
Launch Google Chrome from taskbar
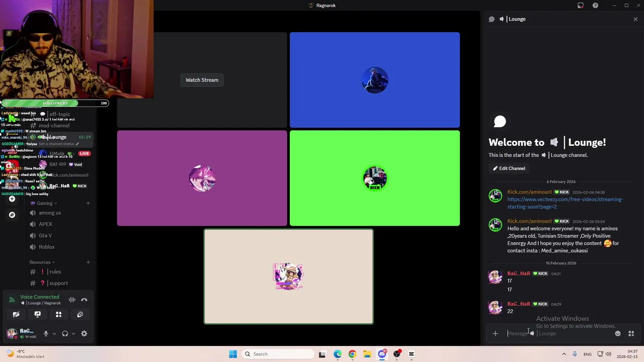pos(352,354)
